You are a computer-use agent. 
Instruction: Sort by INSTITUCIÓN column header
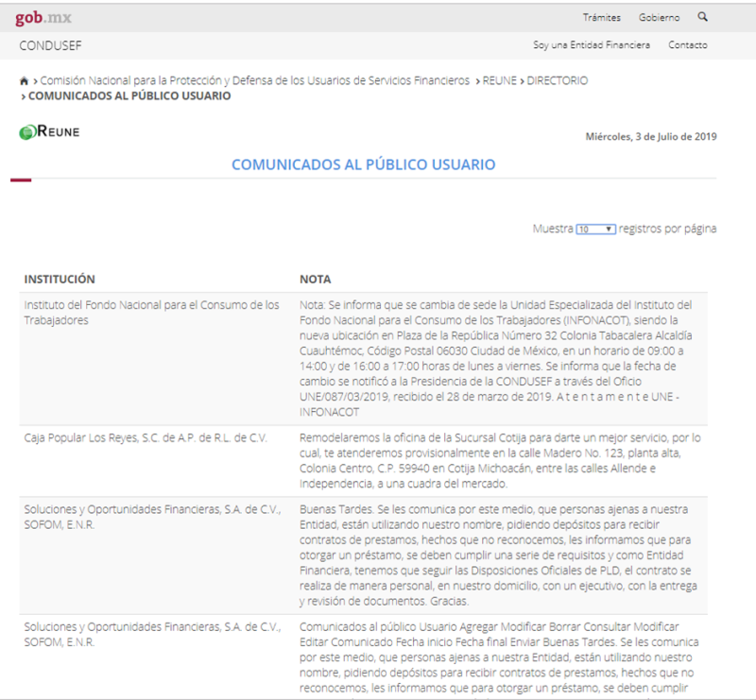click(x=60, y=279)
